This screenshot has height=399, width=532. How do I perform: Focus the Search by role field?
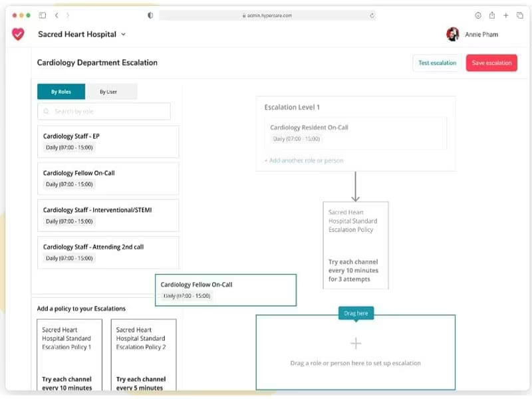pos(104,111)
